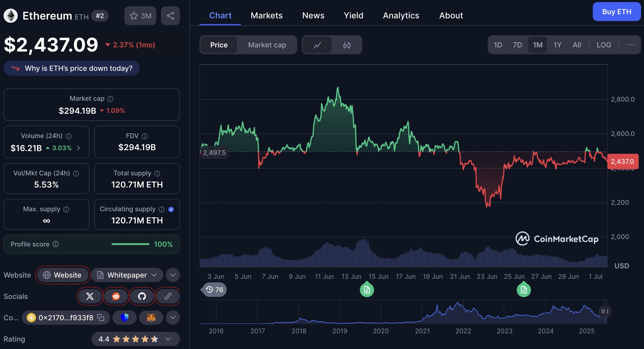
Task: Click 'Why is ETH's price down today?'
Action: click(72, 68)
